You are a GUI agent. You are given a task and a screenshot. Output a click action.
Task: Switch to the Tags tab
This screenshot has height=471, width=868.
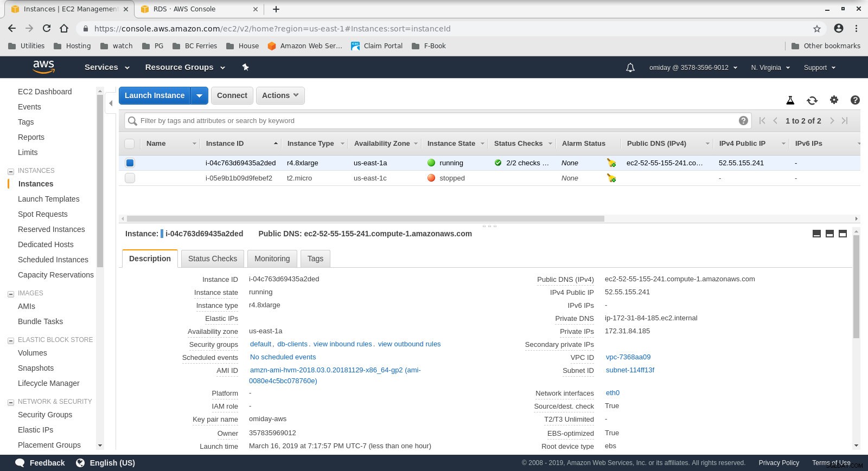click(x=315, y=259)
